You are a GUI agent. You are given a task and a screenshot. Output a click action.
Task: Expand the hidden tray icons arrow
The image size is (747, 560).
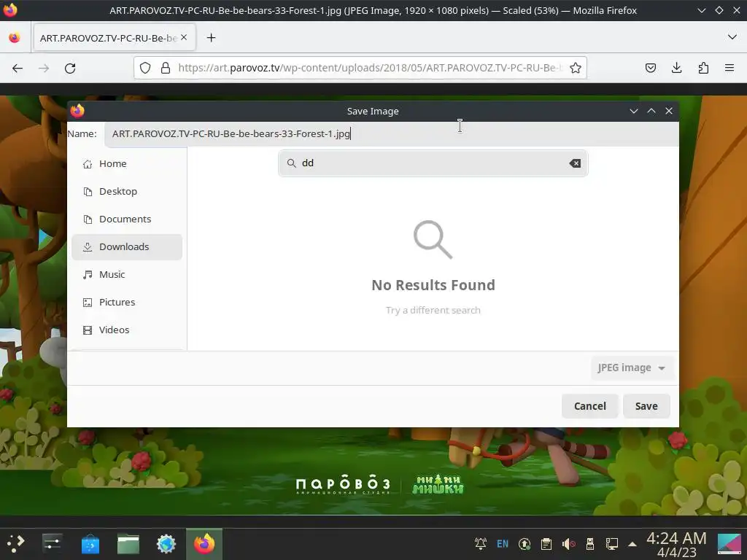coord(632,544)
